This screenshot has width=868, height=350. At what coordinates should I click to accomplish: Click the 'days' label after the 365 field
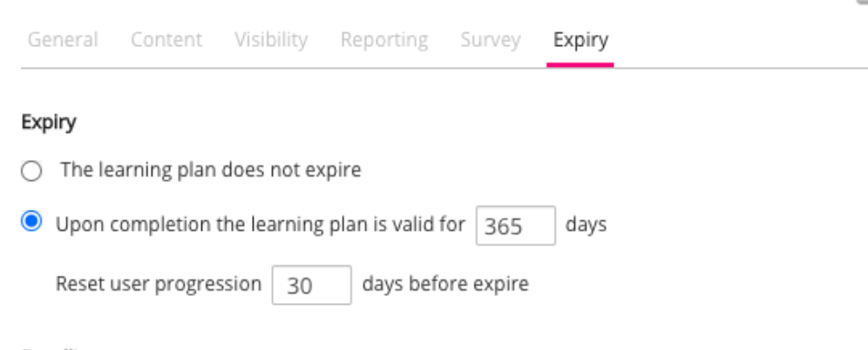coord(587,225)
